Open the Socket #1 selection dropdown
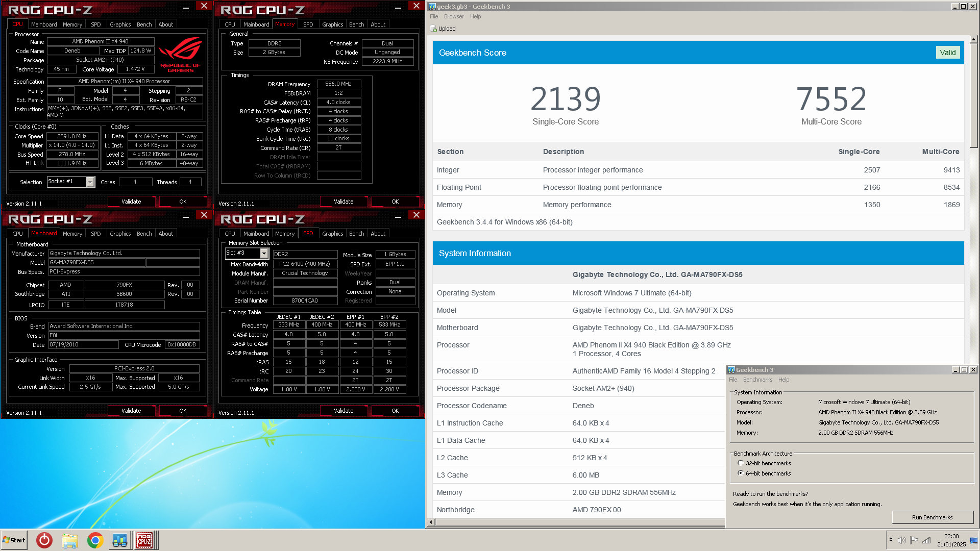Screen dimensions: 980x551 pos(90,182)
